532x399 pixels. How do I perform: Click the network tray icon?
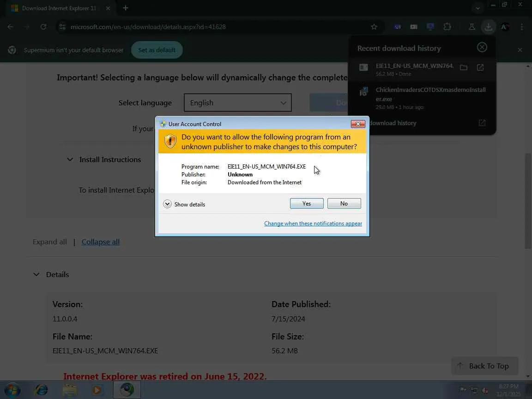tap(474, 390)
